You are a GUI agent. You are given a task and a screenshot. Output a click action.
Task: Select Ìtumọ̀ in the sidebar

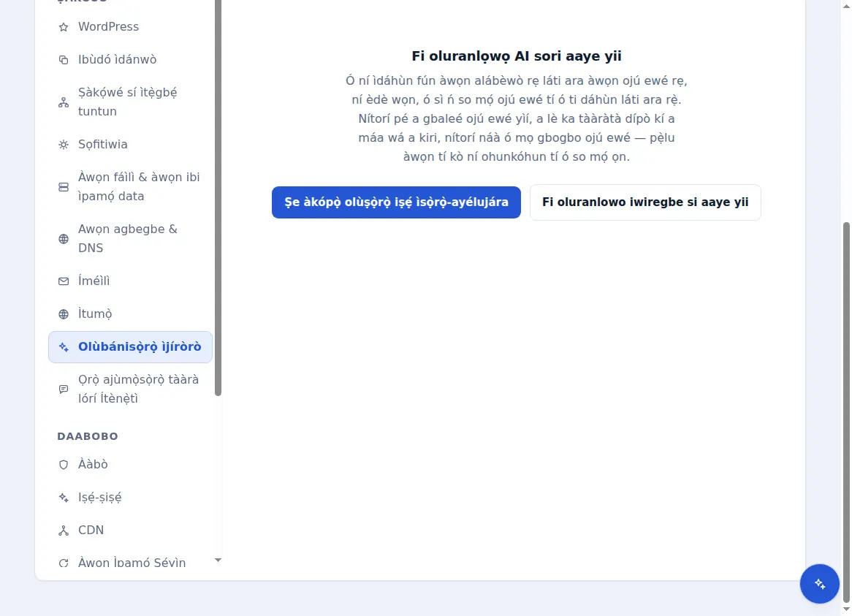[130, 314]
